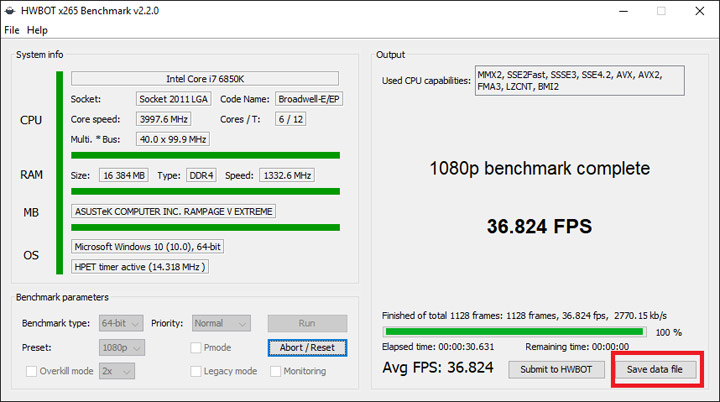Click the Intel Core i7 6850K field

point(205,79)
